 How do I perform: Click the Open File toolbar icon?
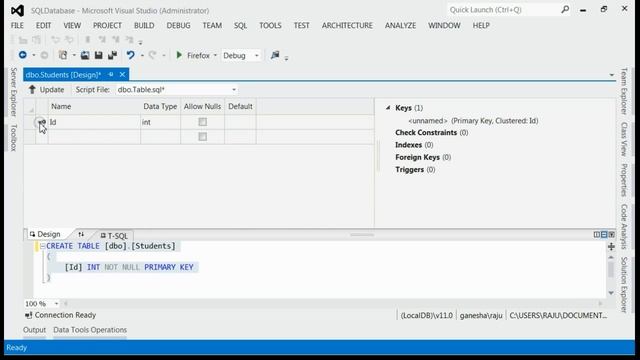(x=85, y=55)
